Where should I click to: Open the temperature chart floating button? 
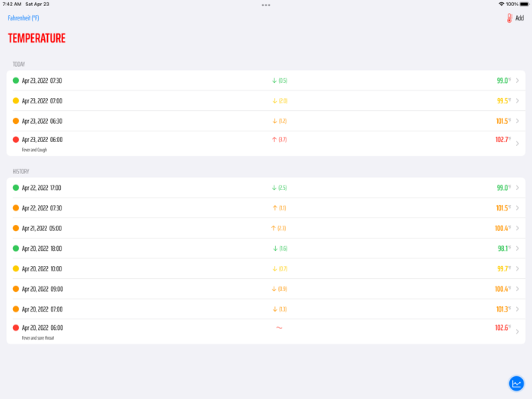(516, 384)
